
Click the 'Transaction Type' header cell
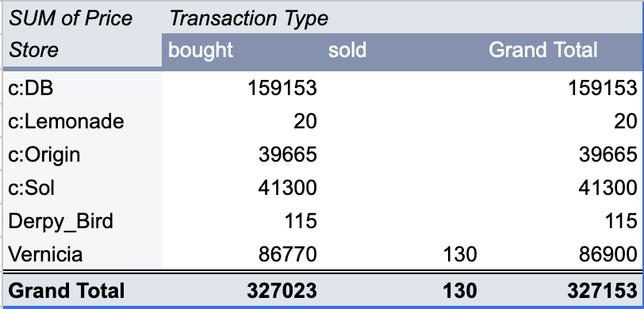pos(248,18)
